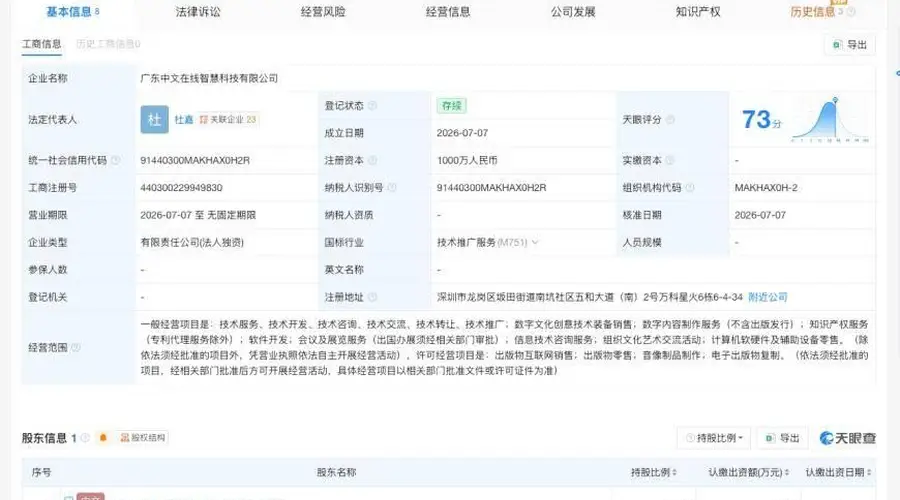Click help icon beside 纳税人识别号
900x500 pixels.
point(392,187)
